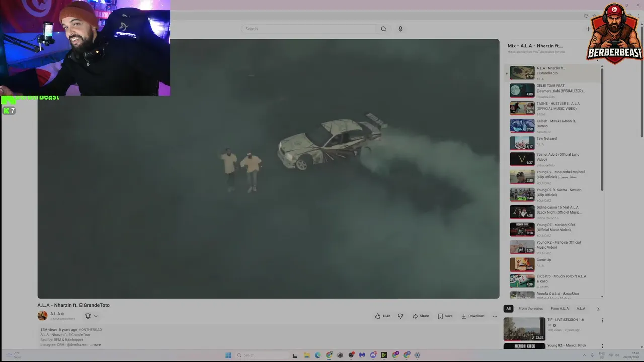Viewport: 644px width, 362px height.
Task: Open Microsoft Edge from the taskbar
Action: [317, 355]
